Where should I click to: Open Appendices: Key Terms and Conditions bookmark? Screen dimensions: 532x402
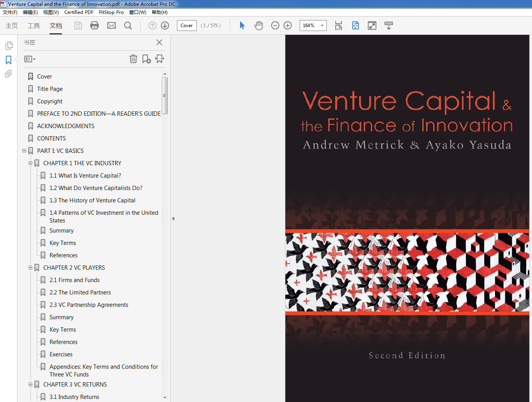104,371
